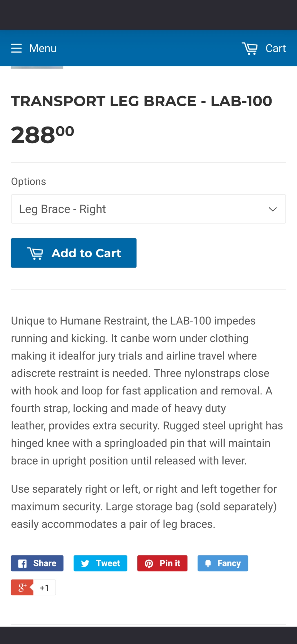
Task: Open the Cart text link
Action: pos(275,48)
